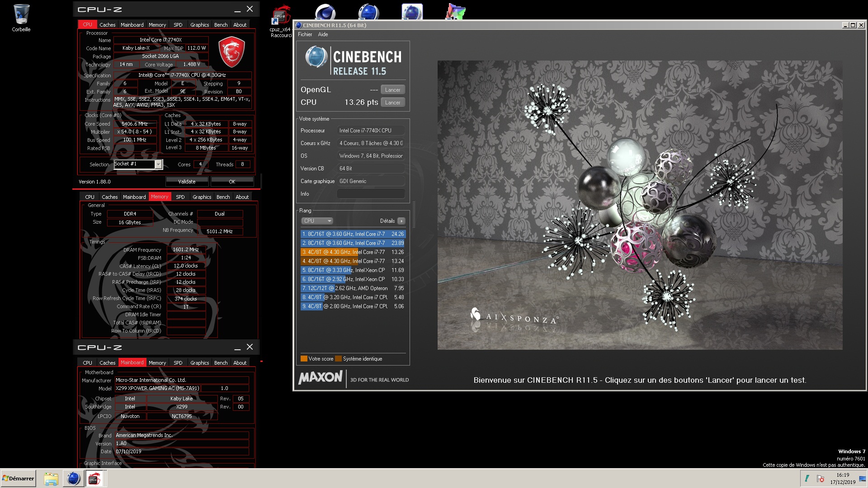Select the CPU tab in Mainboard CPU-Z window
Image resolution: width=868 pixels, height=488 pixels.
(x=87, y=363)
